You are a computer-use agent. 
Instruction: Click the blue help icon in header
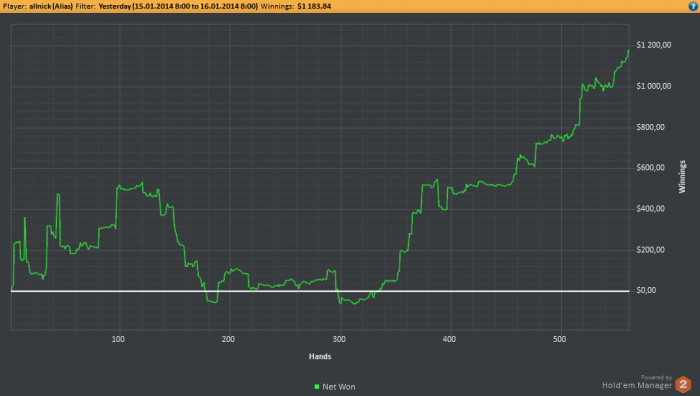coord(693,6)
